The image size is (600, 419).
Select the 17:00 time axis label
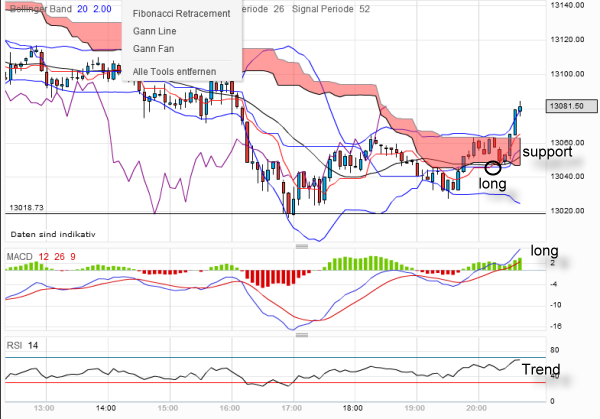(292, 408)
